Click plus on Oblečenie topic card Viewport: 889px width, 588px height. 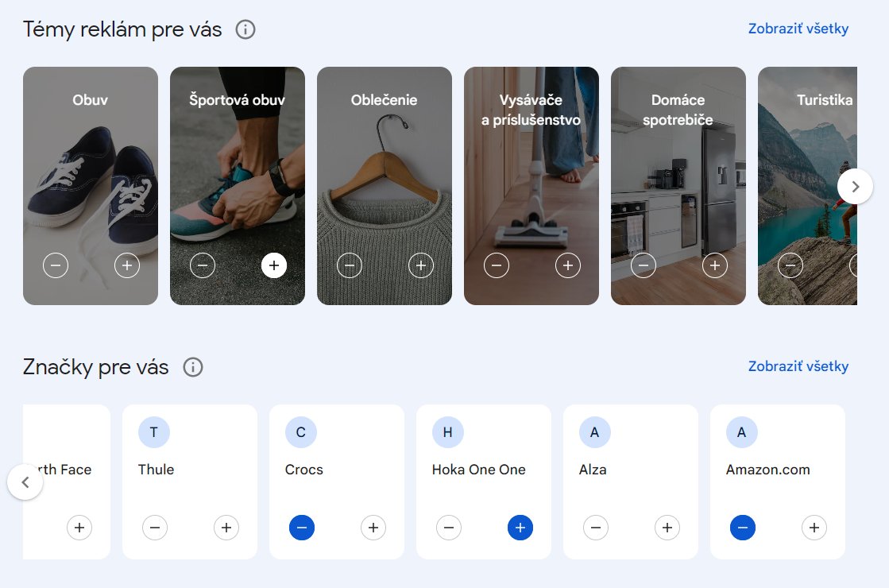click(x=421, y=265)
